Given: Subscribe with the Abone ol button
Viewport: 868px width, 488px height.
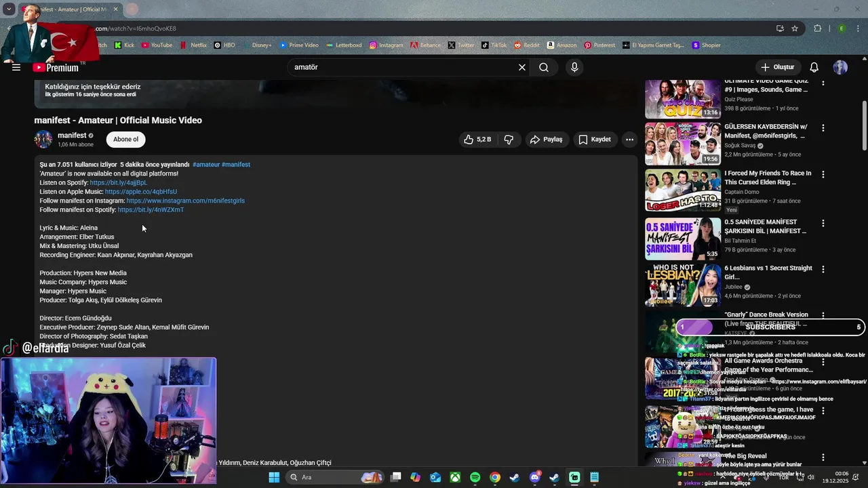Looking at the screenshot, I should (125, 140).
